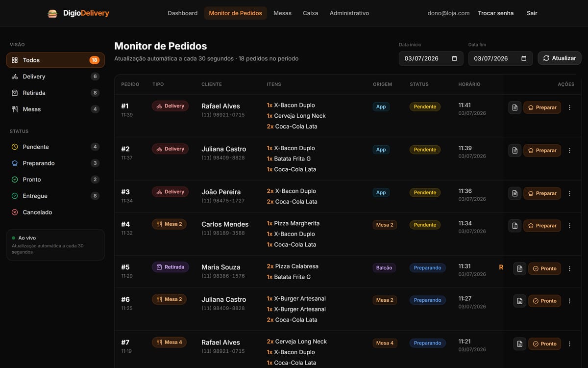Open receipt document icon for order #1
The height and width of the screenshot is (368, 588).
pos(514,107)
